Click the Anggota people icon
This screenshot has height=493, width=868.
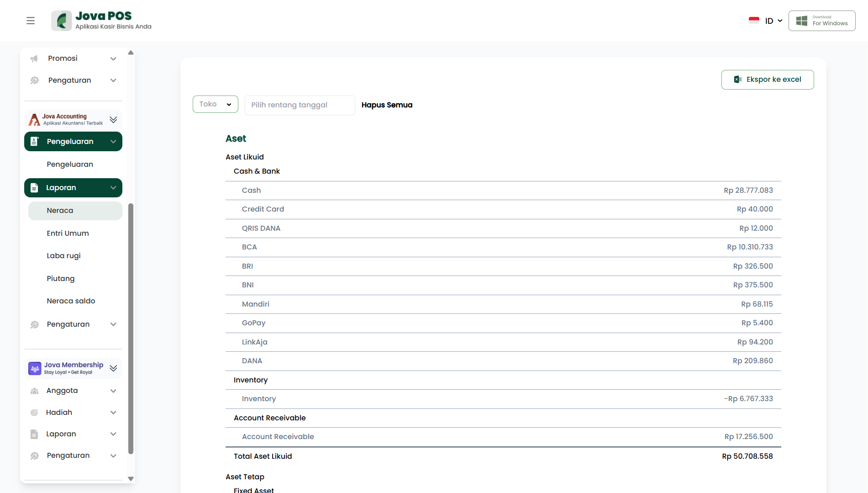34,391
